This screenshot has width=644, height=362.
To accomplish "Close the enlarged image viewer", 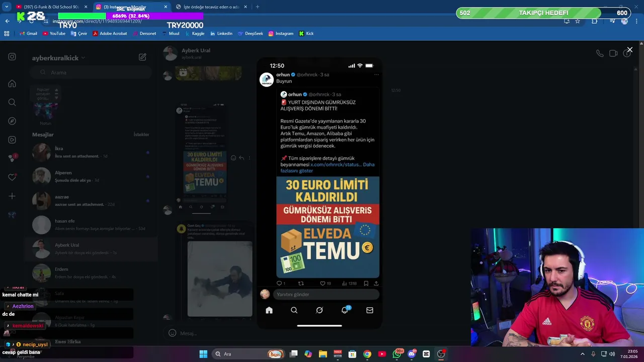I will tap(629, 50).
